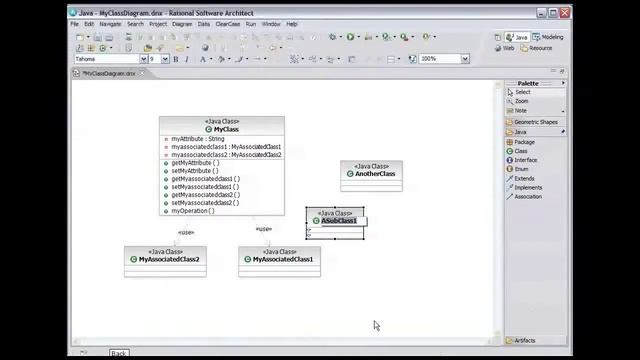Close the MyClassDiagram.dnx tab
The height and width of the screenshot is (360, 640).
point(142,73)
